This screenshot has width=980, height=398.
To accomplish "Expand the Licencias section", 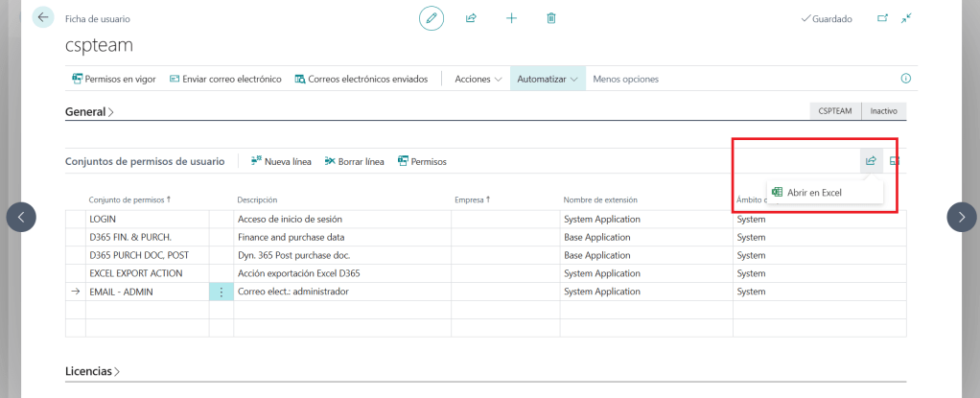I will pyautogui.click(x=92, y=370).
